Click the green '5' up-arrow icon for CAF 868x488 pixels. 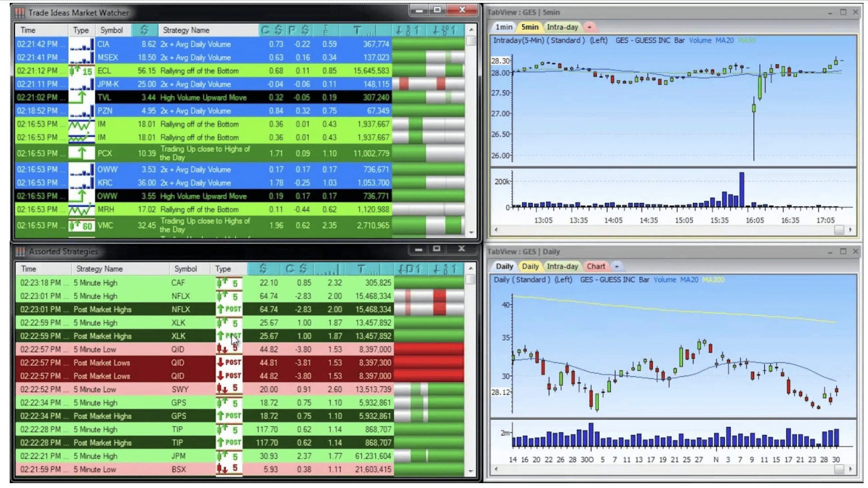pyautogui.click(x=229, y=282)
